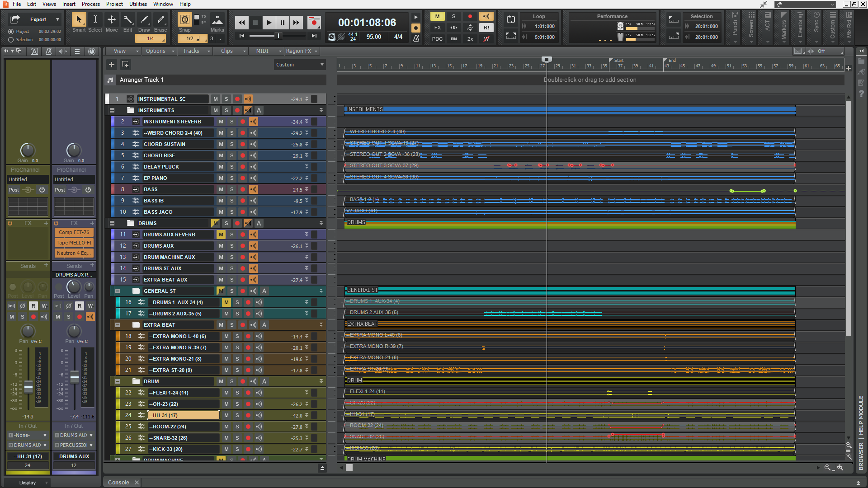Start playback with the Play button

(269, 23)
